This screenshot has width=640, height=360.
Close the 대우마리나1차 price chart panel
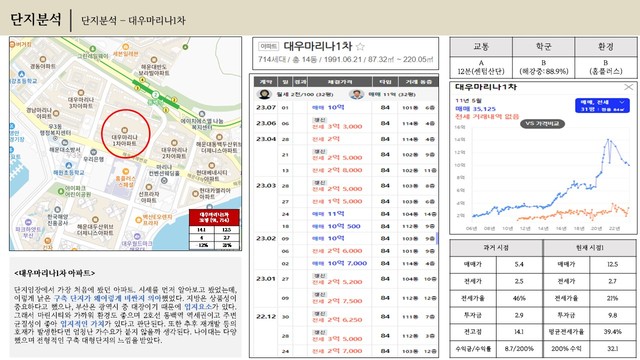pyautogui.click(x=629, y=87)
